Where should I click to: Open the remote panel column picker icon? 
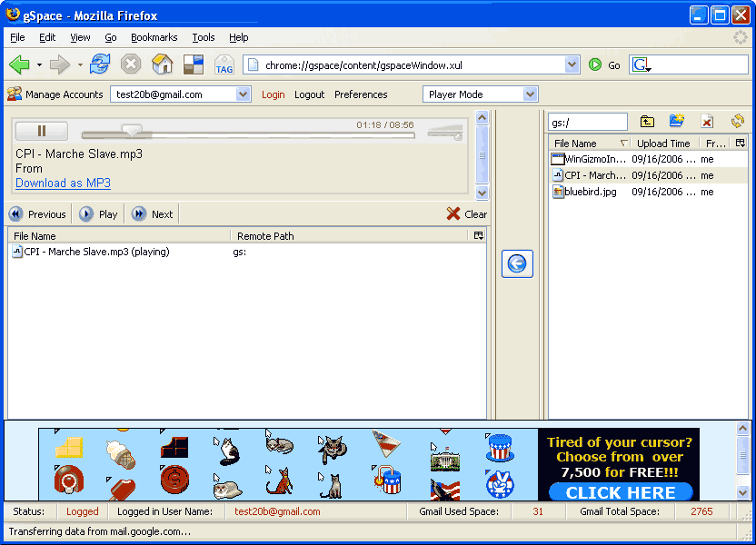pyautogui.click(x=740, y=143)
